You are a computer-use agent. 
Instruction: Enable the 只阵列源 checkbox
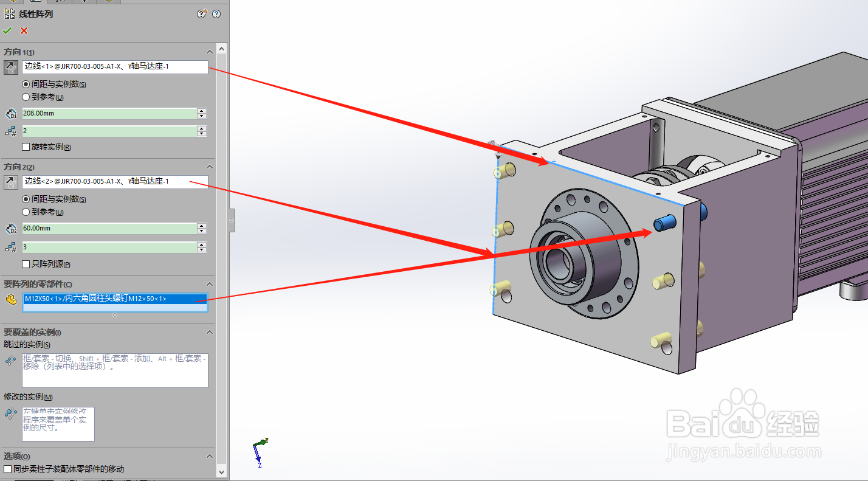tap(26, 264)
